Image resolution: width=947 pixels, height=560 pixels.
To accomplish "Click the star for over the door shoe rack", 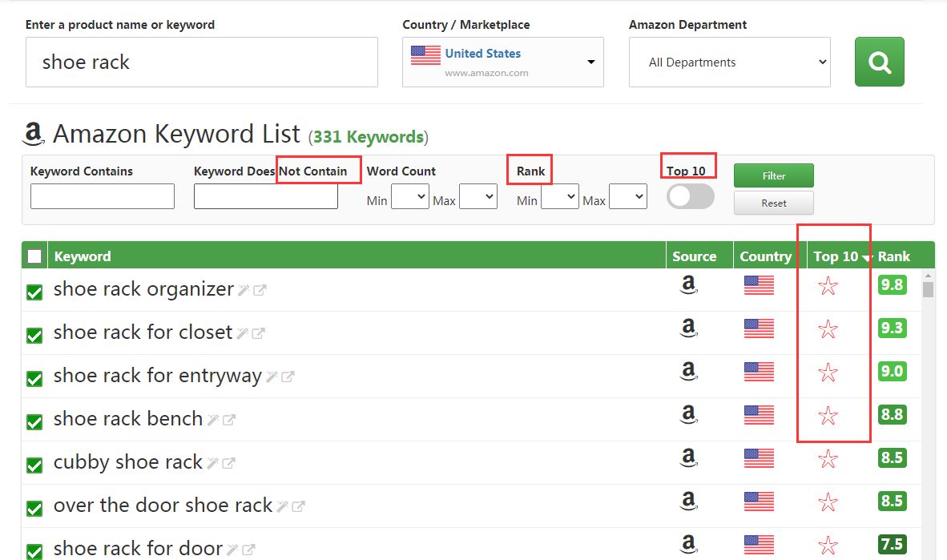I will click(x=828, y=502).
